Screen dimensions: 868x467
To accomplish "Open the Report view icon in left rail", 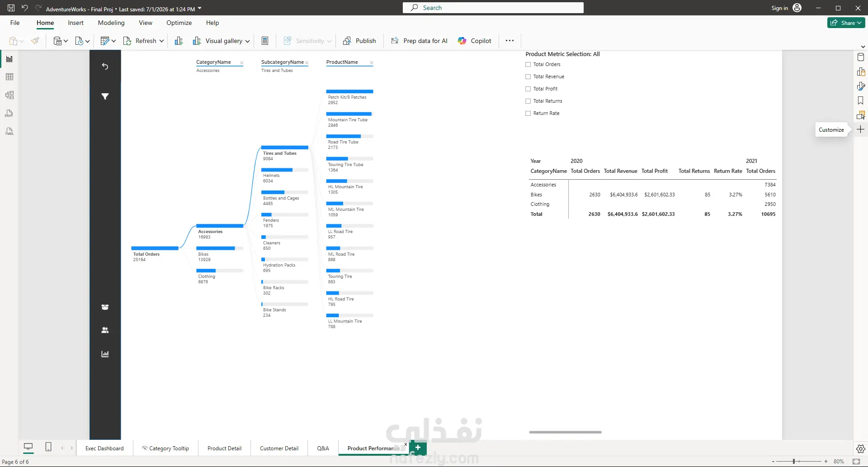I will coord(9,59).
